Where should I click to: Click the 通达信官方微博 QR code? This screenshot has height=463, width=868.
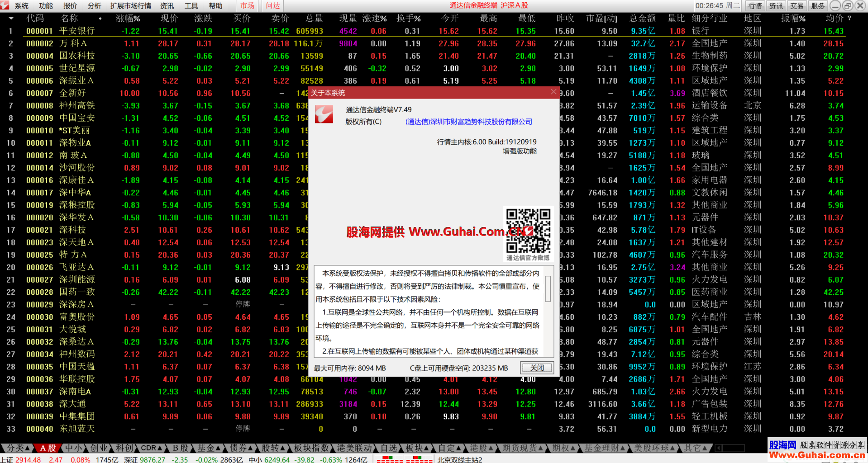coord(528,231)
